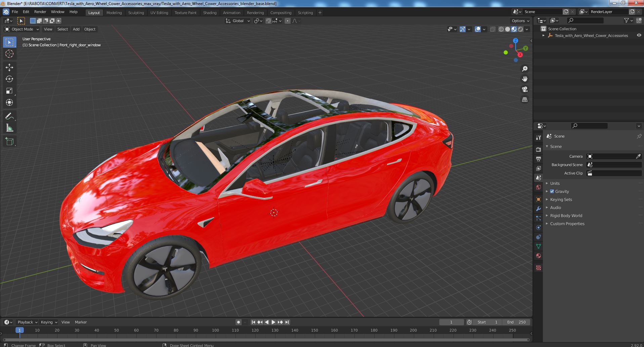Select the Add Cube tool
Screen dimensions: 644x347
9,141
